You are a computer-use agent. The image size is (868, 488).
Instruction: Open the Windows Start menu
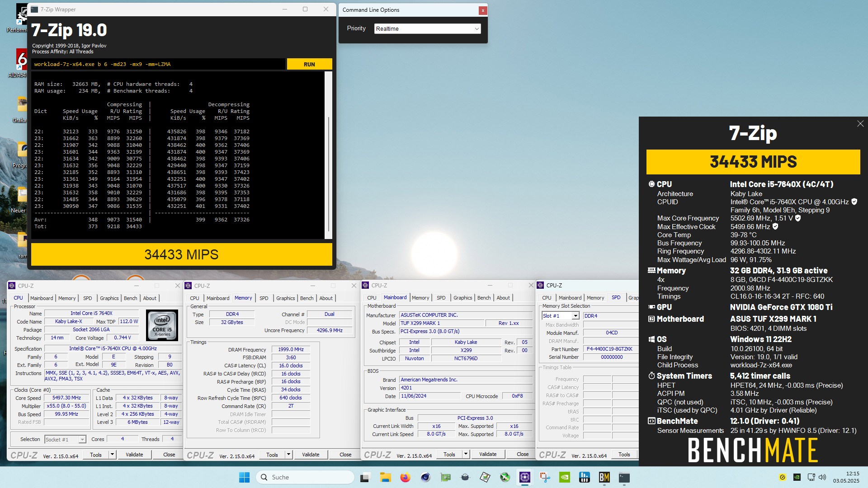coord(244,477)
